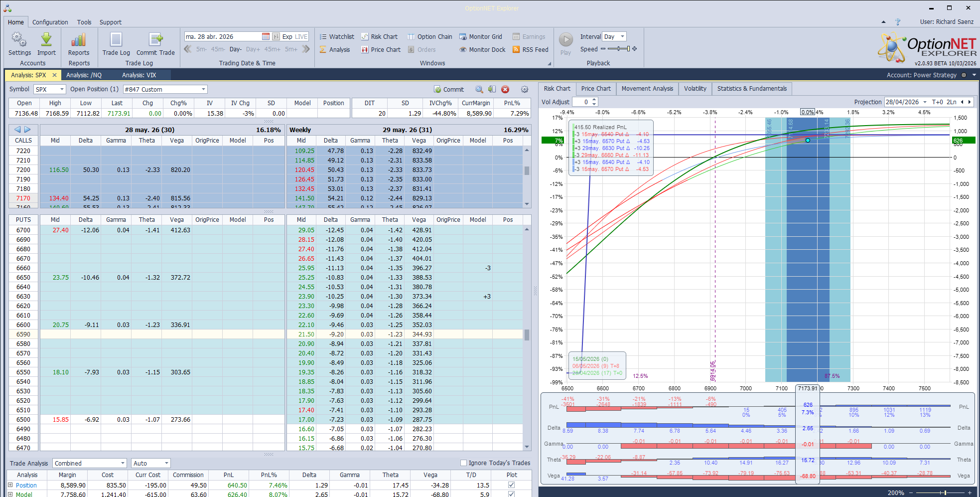The height and width of the screenshot is (497, 980).
Task: Open the Monitor Grid window
Action: (480, 36)
